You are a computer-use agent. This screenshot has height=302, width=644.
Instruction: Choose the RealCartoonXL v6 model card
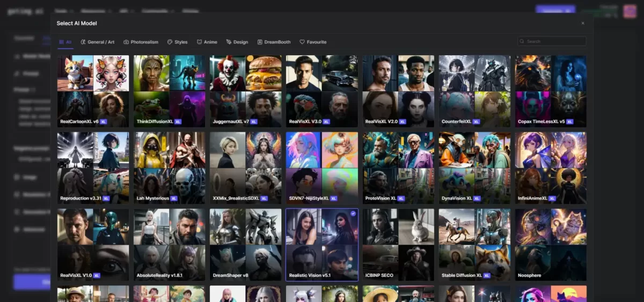(93, 91)
